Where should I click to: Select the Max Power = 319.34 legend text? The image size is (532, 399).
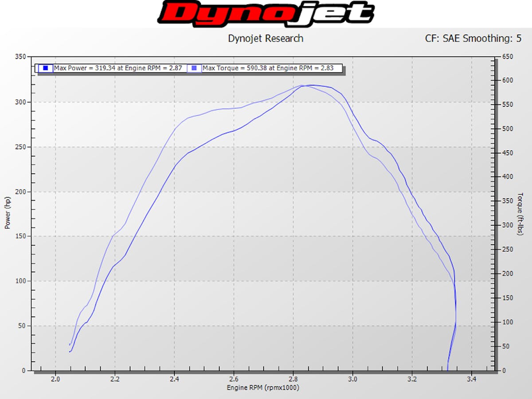pos(117,68)
